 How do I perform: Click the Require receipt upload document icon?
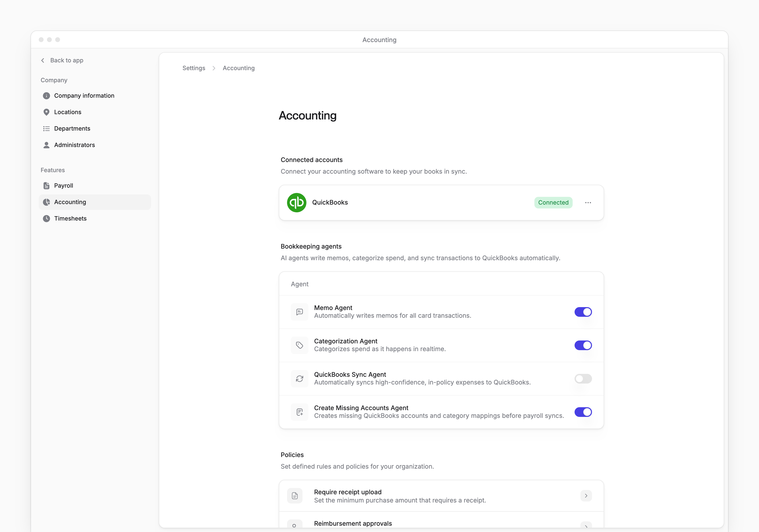tap(295, 496)
